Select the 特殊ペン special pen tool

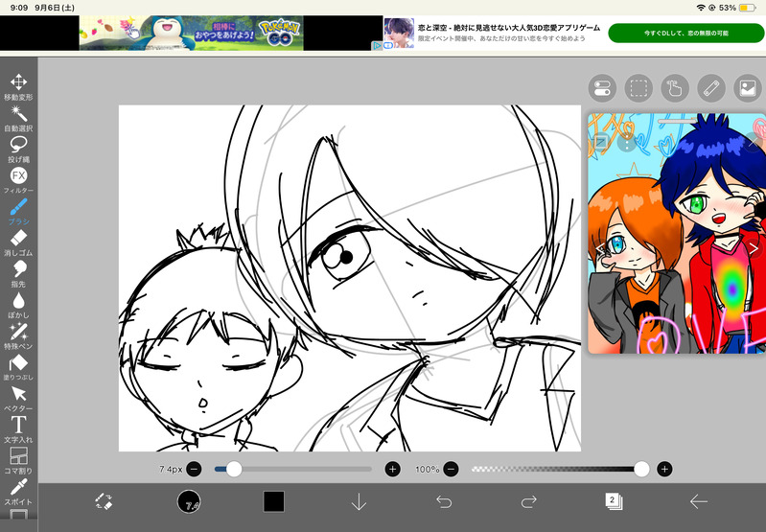coord(18,336)
